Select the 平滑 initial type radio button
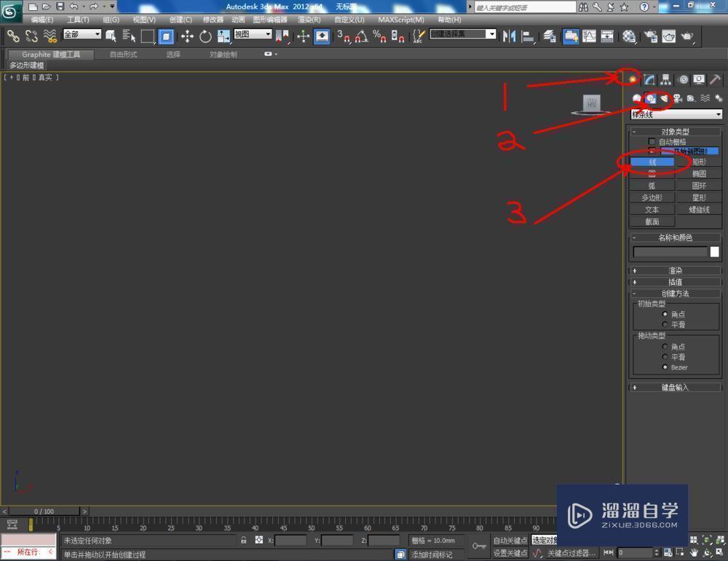 click(x=665, y=324)
